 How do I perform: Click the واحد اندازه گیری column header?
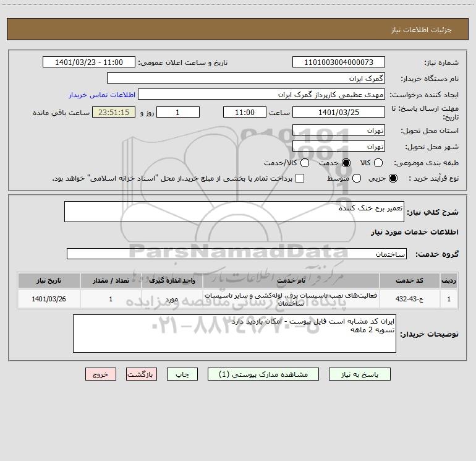click(172, 280)
